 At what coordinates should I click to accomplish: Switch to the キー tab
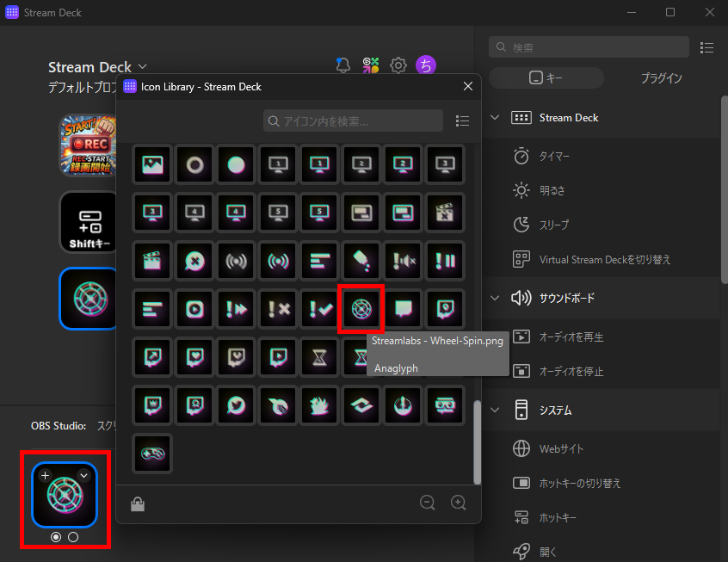[x=546, y=77]
